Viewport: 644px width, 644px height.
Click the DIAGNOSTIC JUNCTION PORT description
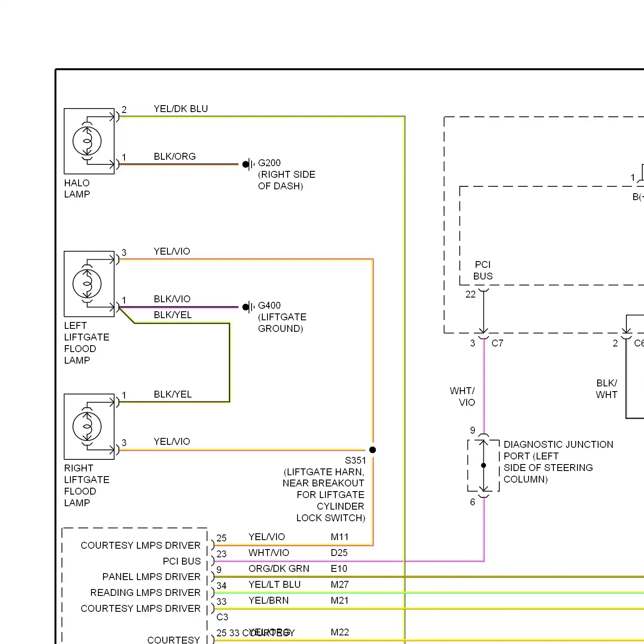(558, 462)
